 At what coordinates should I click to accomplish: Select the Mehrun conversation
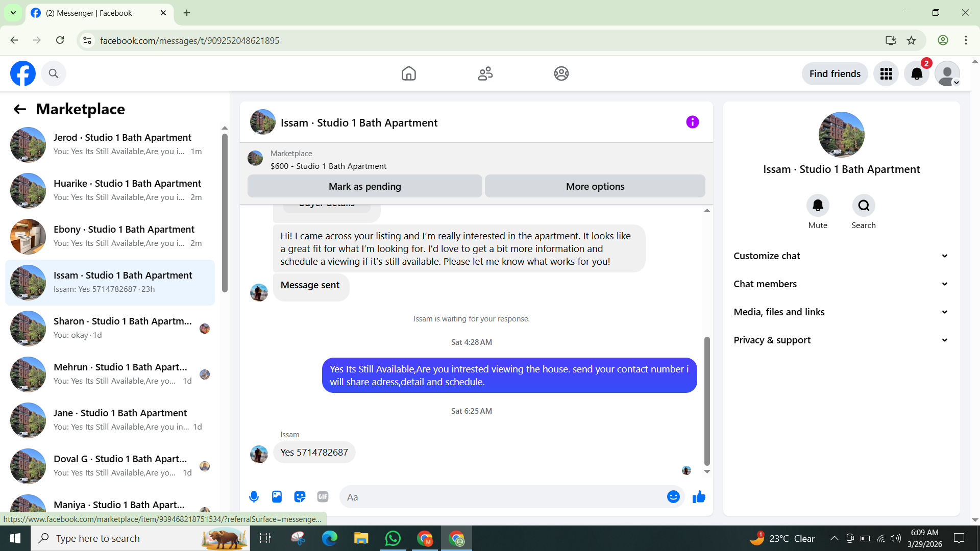110,374
